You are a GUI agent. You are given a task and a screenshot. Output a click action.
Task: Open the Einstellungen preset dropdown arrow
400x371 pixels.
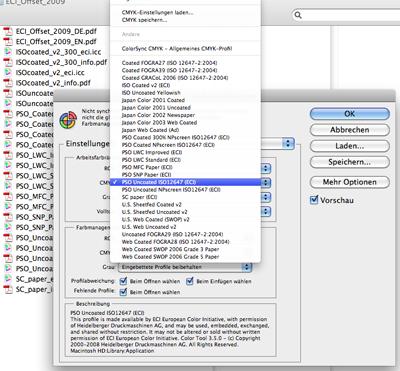[x=288, y=144]
